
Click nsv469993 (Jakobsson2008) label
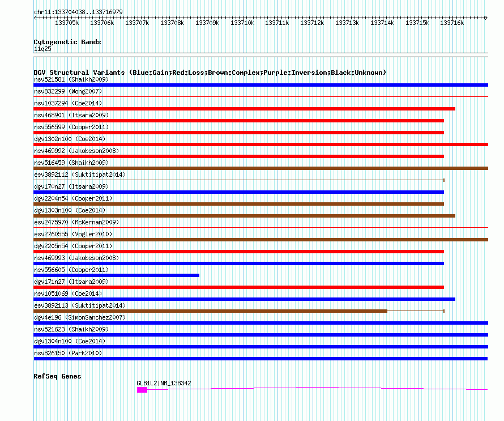[x=76, y=258]
